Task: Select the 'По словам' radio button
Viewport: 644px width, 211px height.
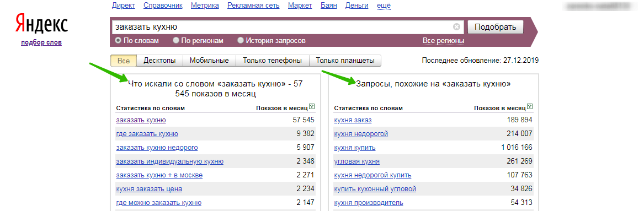Action: tap(118, 41)
